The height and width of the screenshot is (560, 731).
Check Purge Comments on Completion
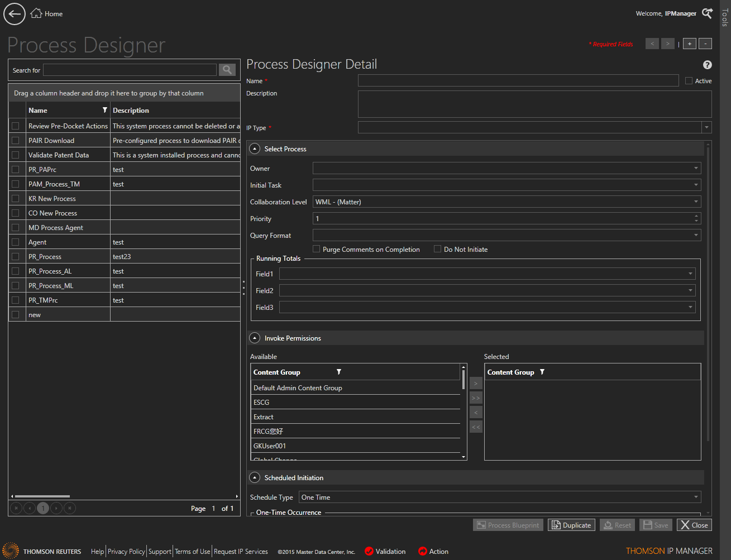tap(317, 249)
